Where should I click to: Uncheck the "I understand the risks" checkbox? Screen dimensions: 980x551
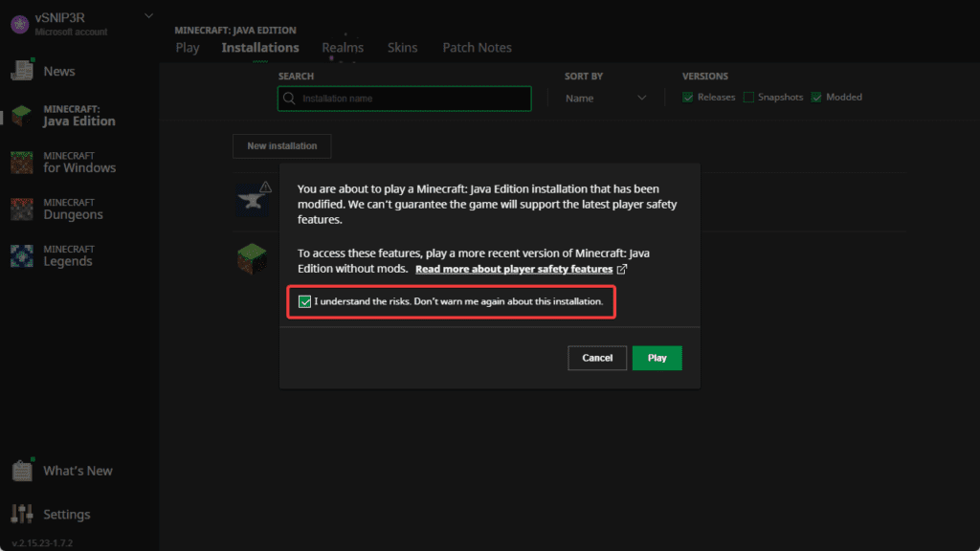(304, 302)
